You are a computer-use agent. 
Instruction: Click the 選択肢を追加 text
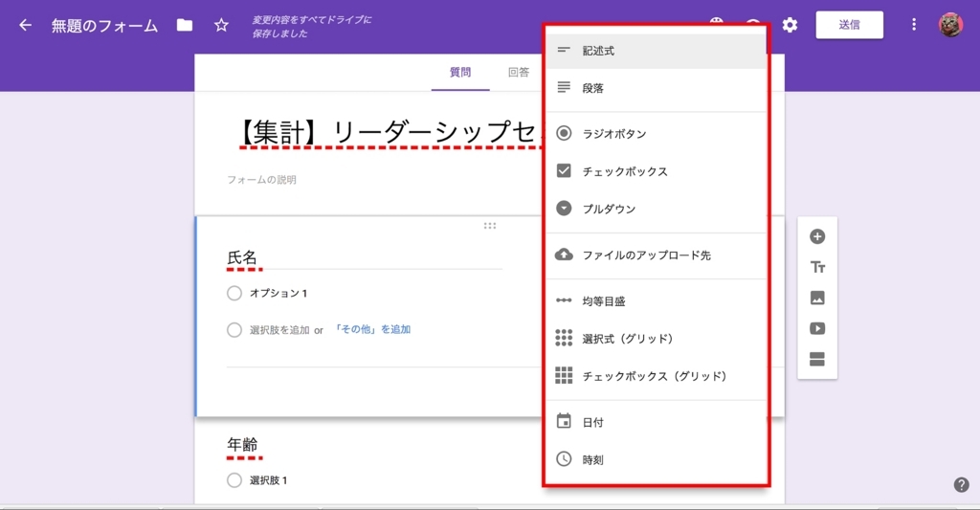[x=279, y=330]
